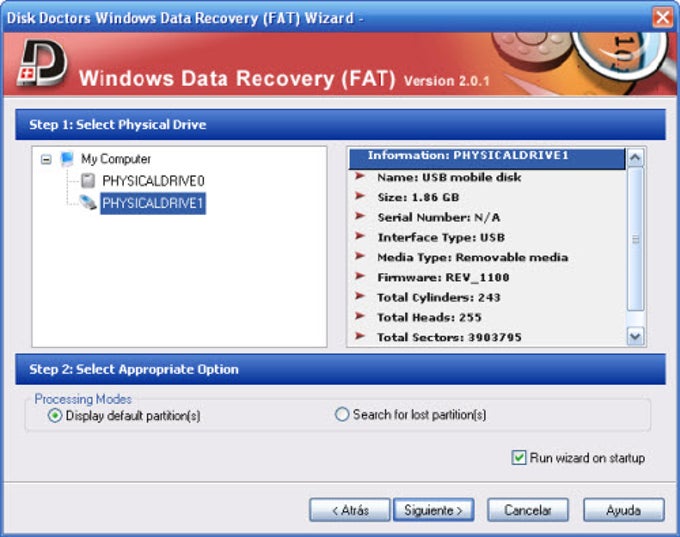The image size is (680, 537).
Task: Click the Name: USB mobile disk entry
Action: 449,177
